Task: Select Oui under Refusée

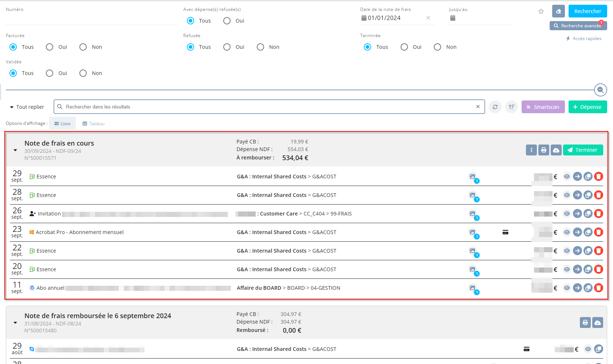Action: (x=227, y=47)
